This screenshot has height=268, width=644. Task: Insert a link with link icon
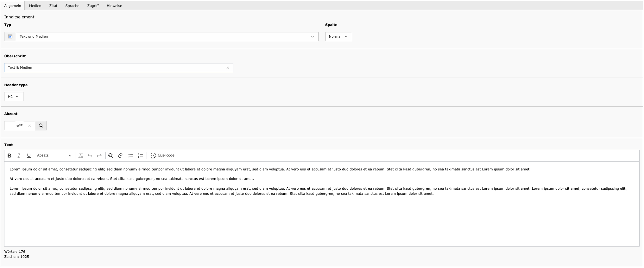coord(120,156)
